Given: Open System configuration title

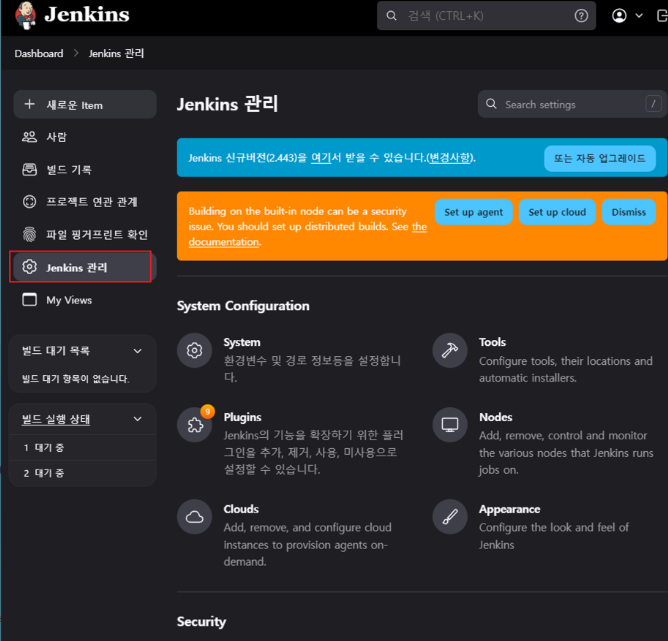Looking at the screenshot, I should (242, 342).
